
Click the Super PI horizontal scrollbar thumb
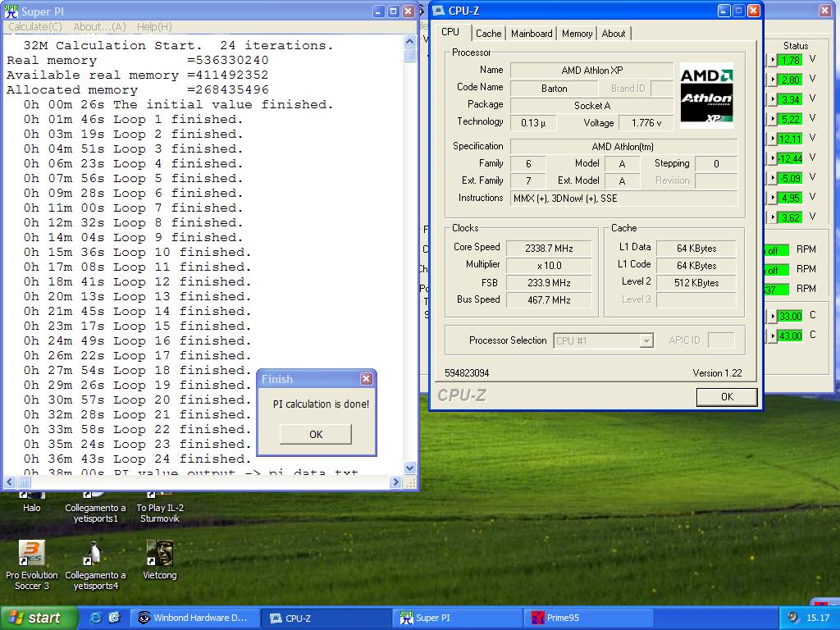(24, 482)
